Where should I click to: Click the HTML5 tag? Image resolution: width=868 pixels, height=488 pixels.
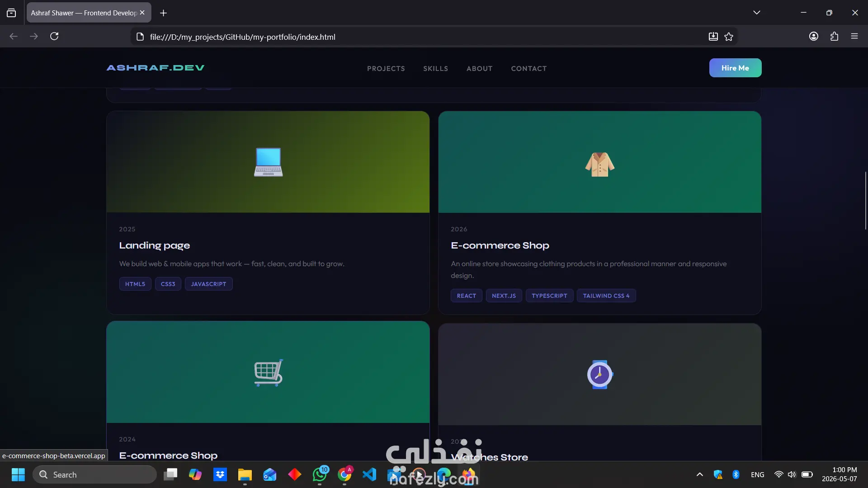click(x=135, y=284)
